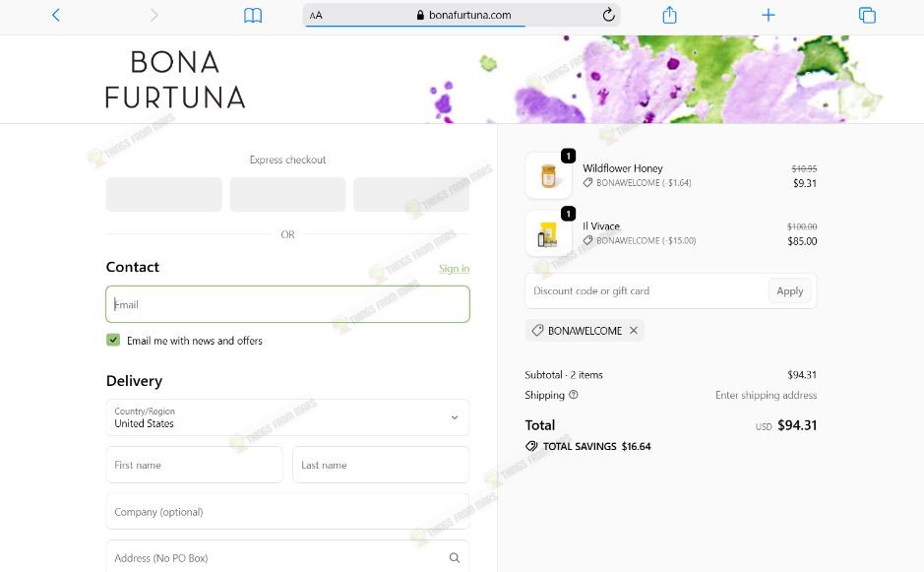The height and width of the screenshot is (572, 924).
Task: Click the Wildflower Honey discount tag icon
Action: point(587,183)
